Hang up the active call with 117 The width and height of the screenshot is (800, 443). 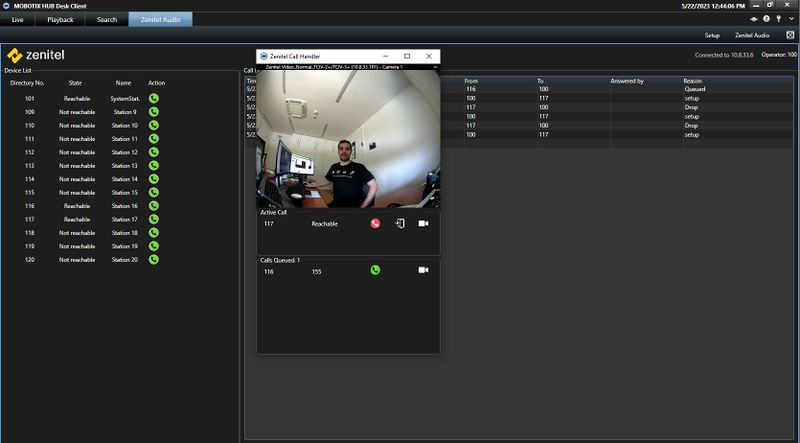coord(375,224)
